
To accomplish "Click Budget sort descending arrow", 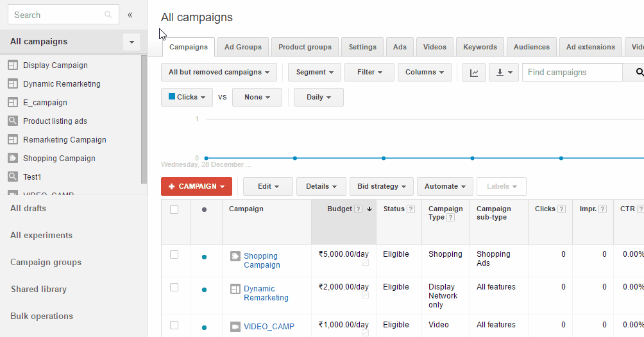I will [x=369, y=209].
